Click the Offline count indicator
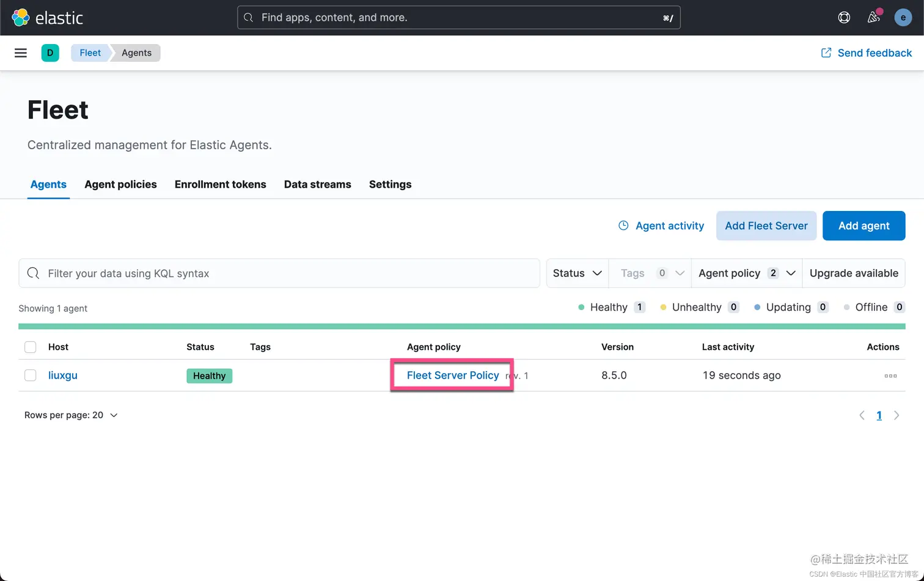The height and width of the screenshot is (581, 924). [x=874, y=307]
